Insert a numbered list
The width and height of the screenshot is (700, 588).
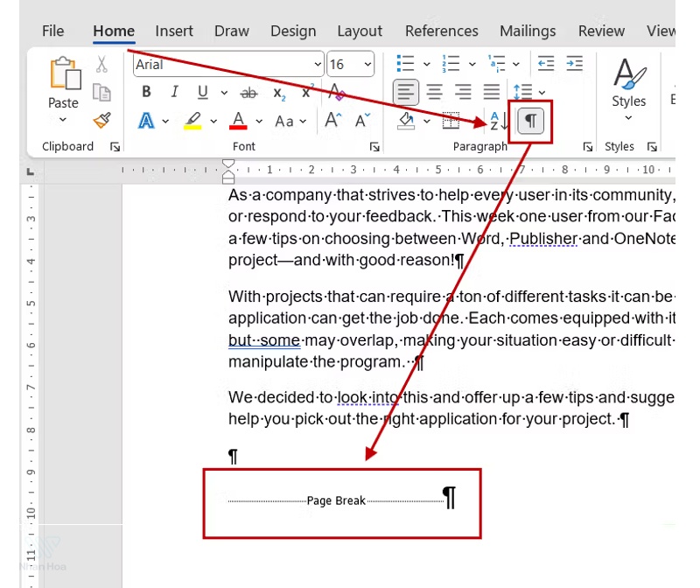[451, 63]
